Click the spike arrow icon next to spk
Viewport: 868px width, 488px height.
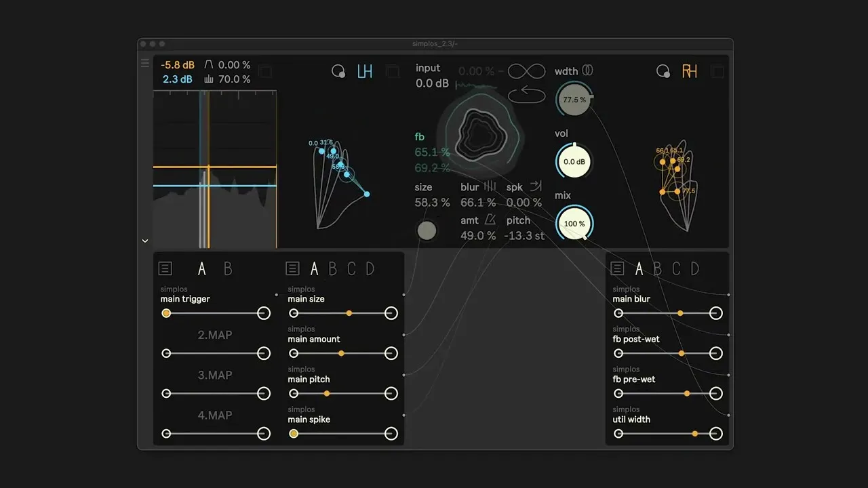(x=536, y=186)
